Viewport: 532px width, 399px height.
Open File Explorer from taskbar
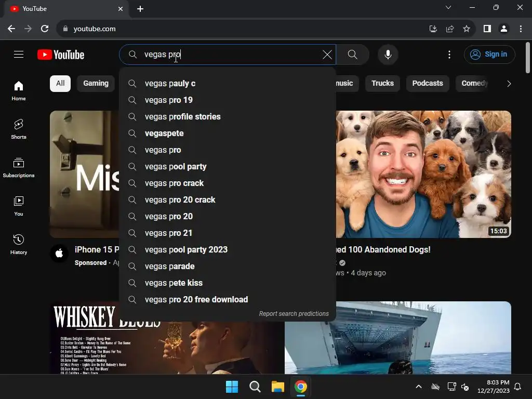click(277, 387)
